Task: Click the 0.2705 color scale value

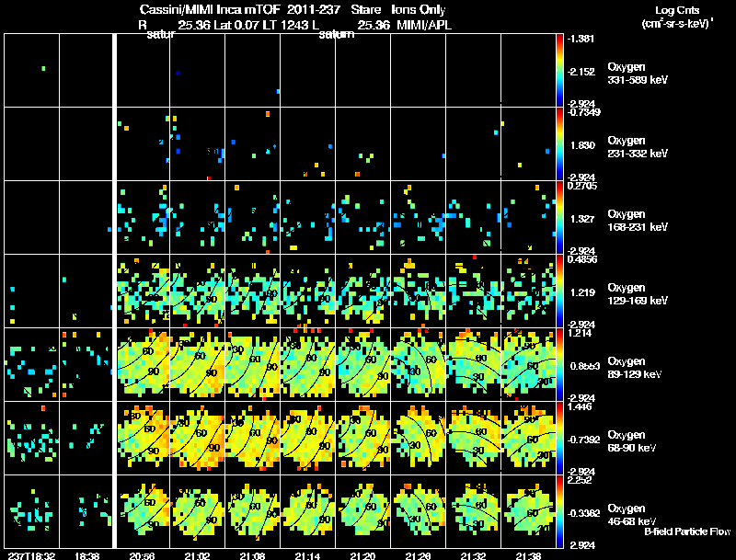Action: click(582, 186)
